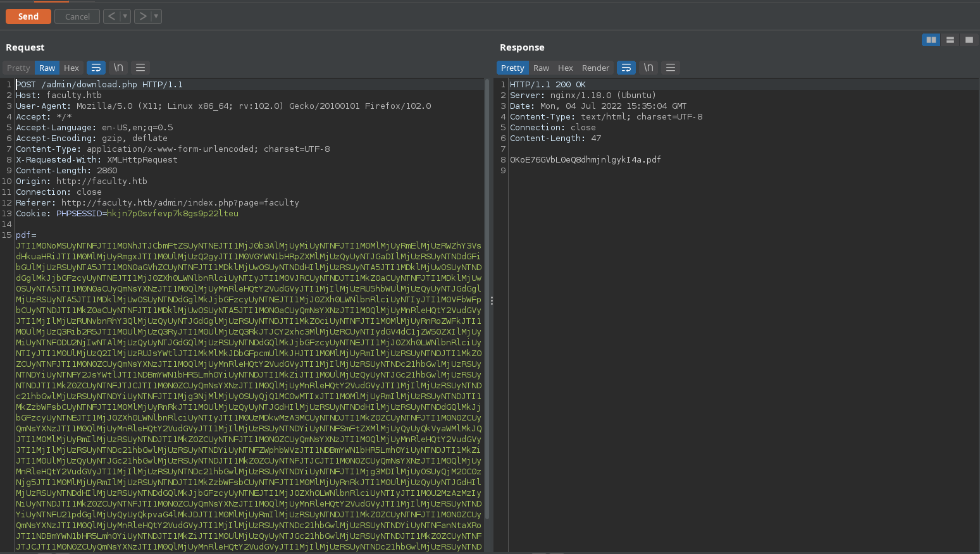Click the PHPSESSID cookie value
This screenshot has width=980, height=554.
(x=173, y=213)
